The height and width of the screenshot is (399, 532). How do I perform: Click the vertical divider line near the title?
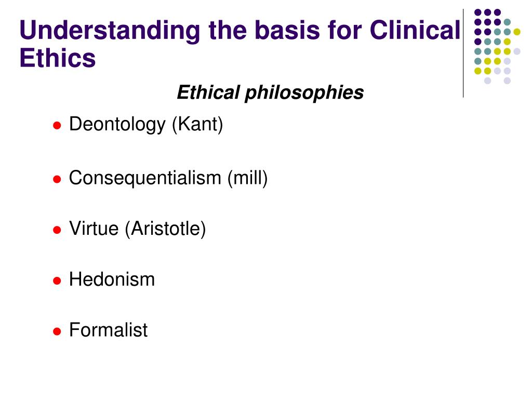coord(463,54)
